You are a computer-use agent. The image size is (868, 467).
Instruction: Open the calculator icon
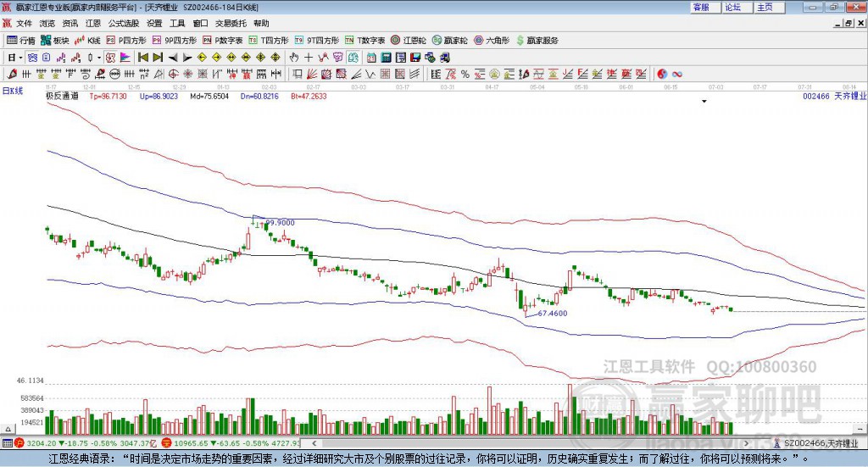coord(386,58)
